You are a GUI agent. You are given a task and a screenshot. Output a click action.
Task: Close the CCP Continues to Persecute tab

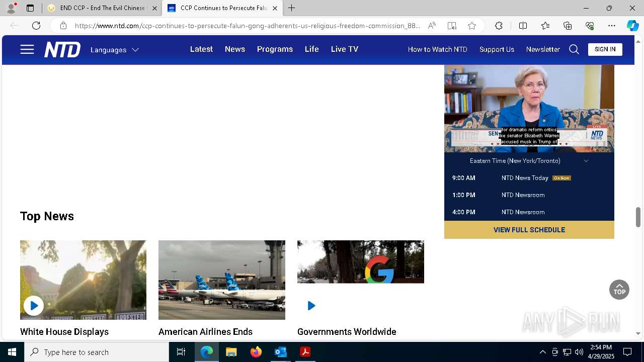click(275, 8)
